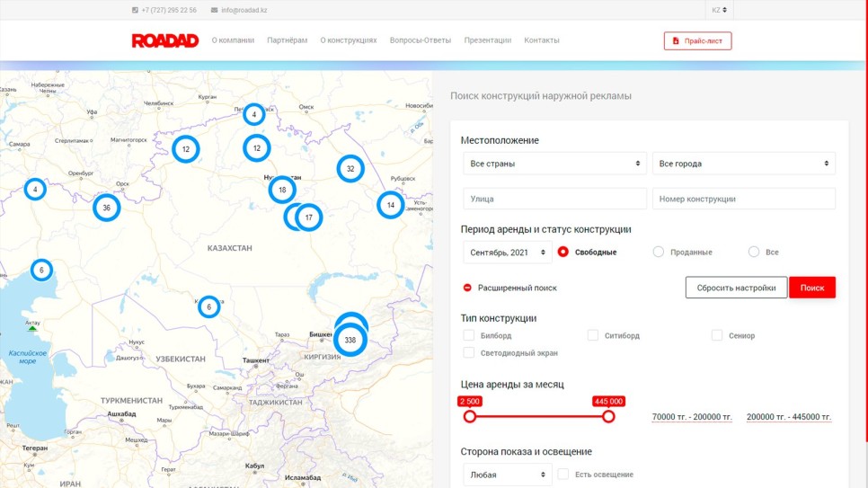The height and width of the screenshot is (488, 868).
Task: Click the map cluster marker showing 36
Action: [107, 208]
